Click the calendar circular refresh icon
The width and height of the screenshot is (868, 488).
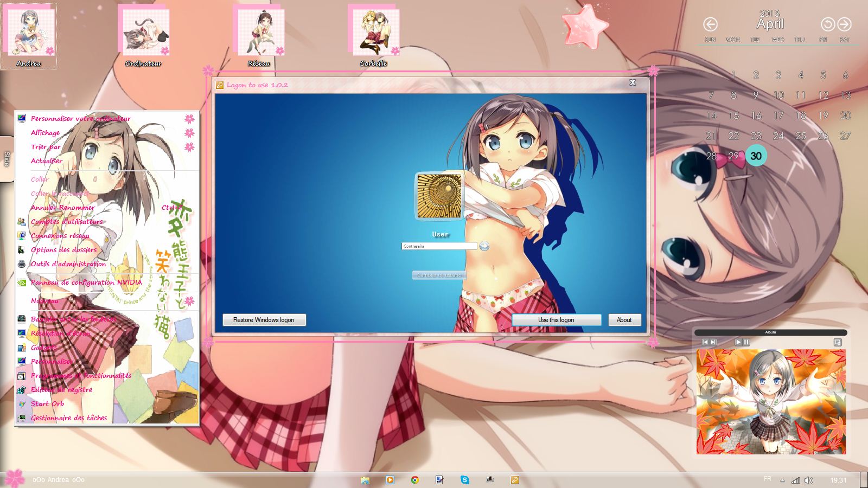827,24
